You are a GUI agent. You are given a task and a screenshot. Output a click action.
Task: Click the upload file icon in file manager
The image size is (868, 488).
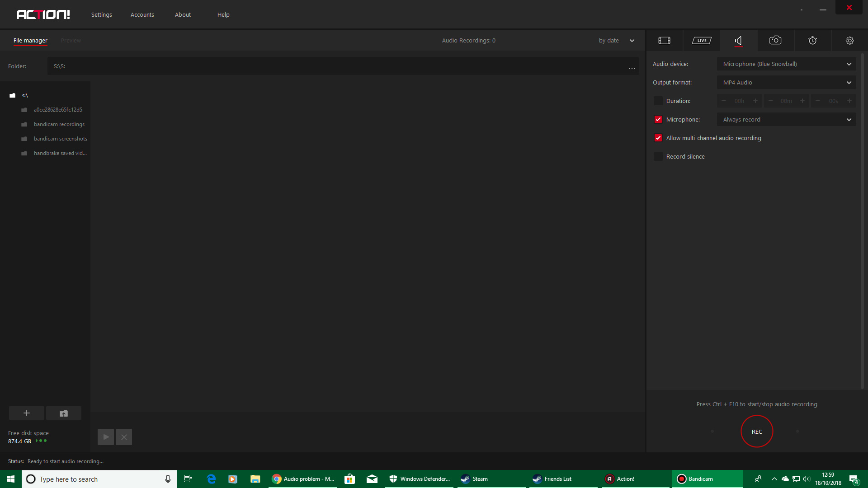coord(63,413)
